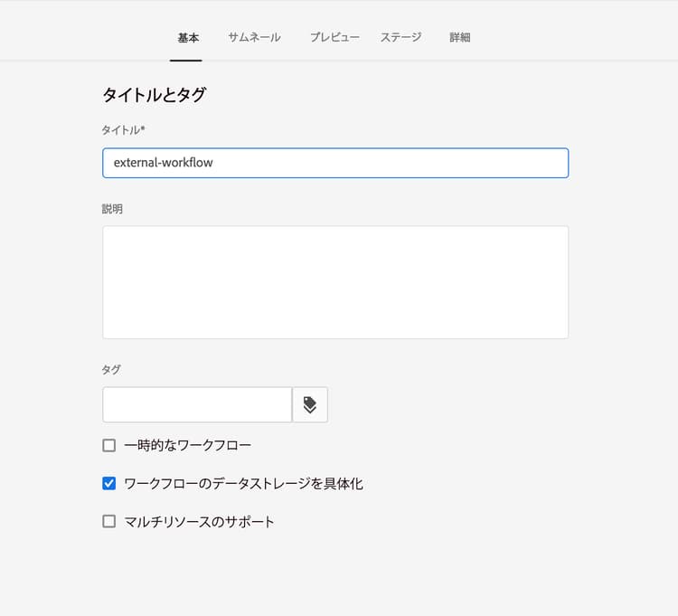Screen dimensions: 678x616
Task: Click the タイトルとタグ heading
Action: pos(154,95)
